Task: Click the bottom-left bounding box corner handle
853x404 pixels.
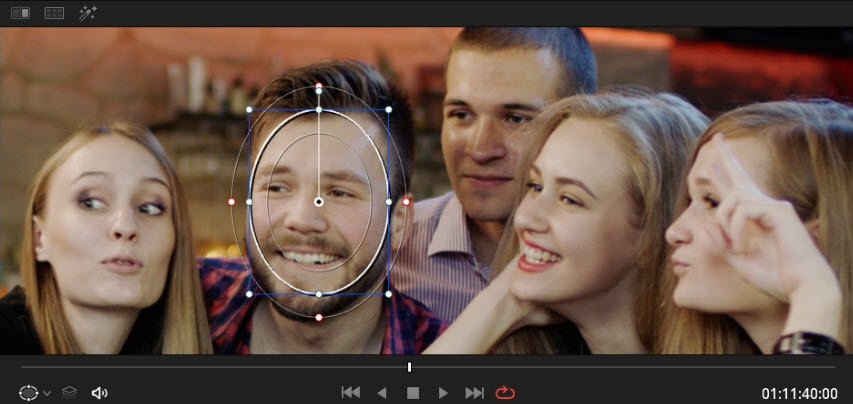Action: (249, 294)
